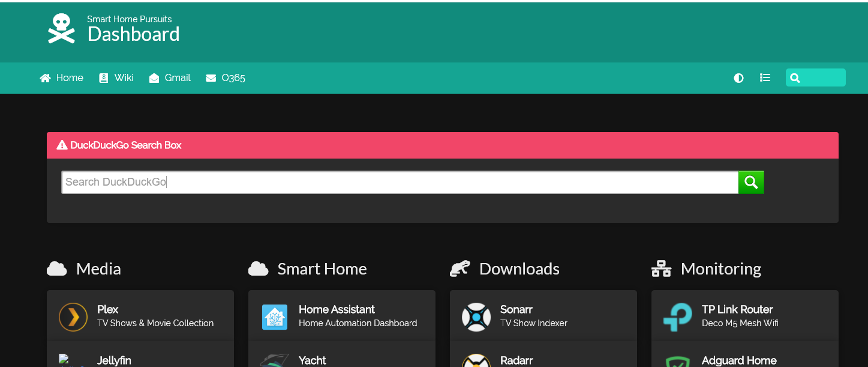Image resolution: width=868 pixels, height=367 pixels.
Task: Open the TP Link Router card
Action: click(745, 316)
